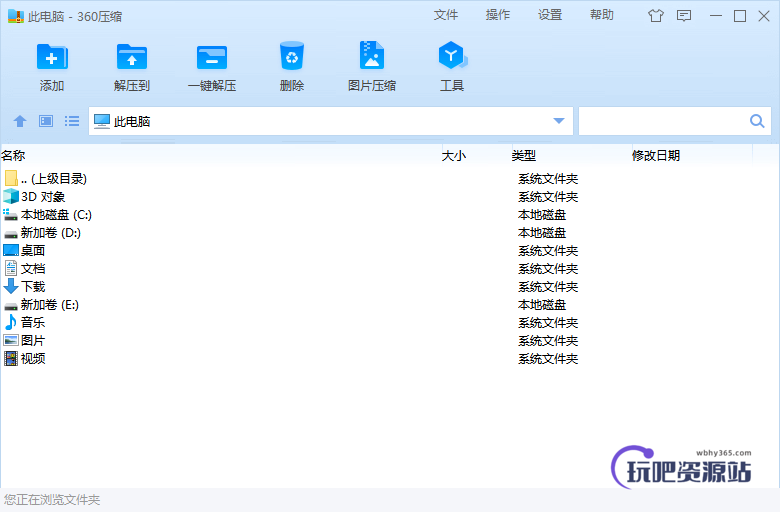Image resolution: width=780 pixels, height=512 pixels.
Task: Click the 音乐 music note icon
Action: tap(10, 322)
